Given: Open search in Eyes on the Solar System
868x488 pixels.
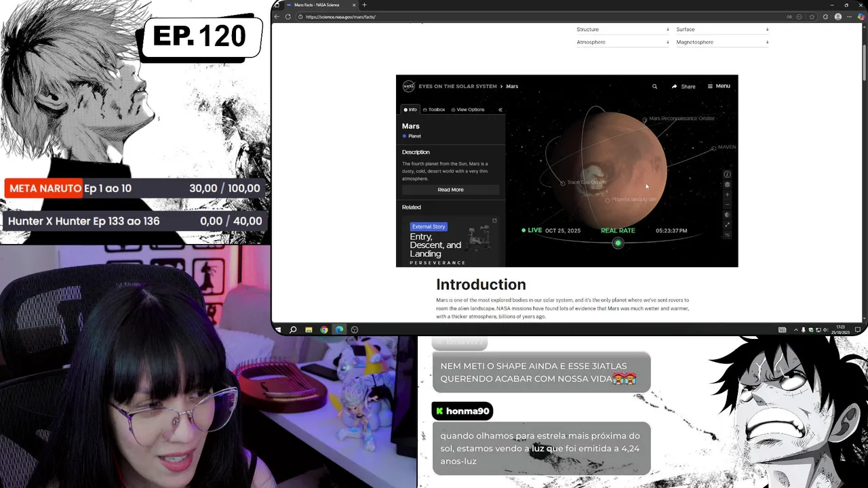Looking at the screenshot, I should tap(654, 87).
